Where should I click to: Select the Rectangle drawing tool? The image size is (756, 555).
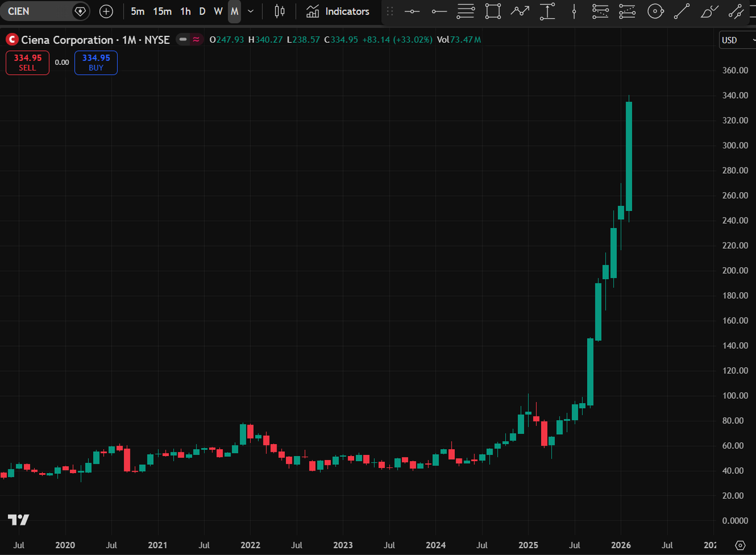click(x=492, y=11)
